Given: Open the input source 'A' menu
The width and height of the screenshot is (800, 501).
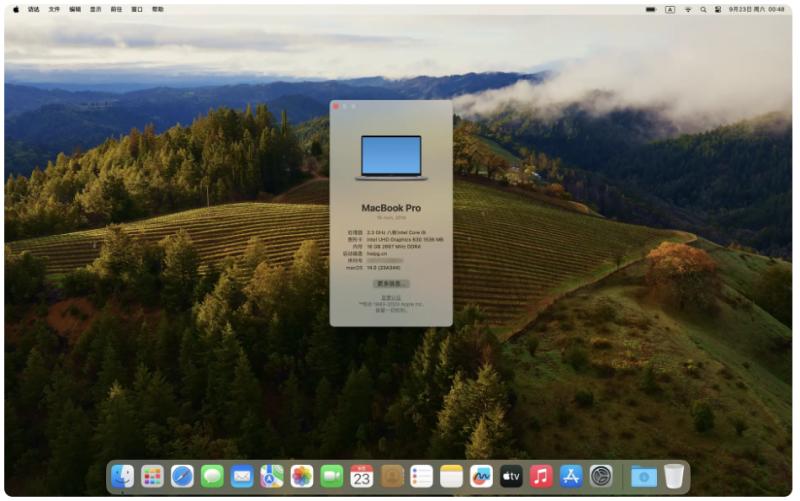Looking at the screenshot, I should tap(670, 9).
